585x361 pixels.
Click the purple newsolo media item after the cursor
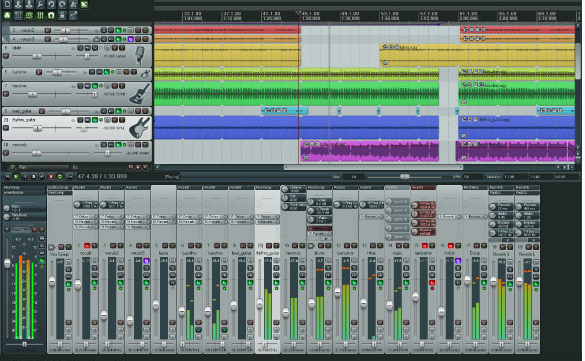click(x=369, y=151)
